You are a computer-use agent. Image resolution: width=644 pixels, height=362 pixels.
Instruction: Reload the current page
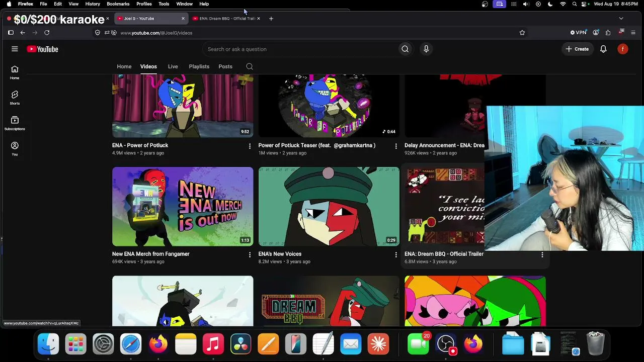pyautogui.click(x=47, y=33)
